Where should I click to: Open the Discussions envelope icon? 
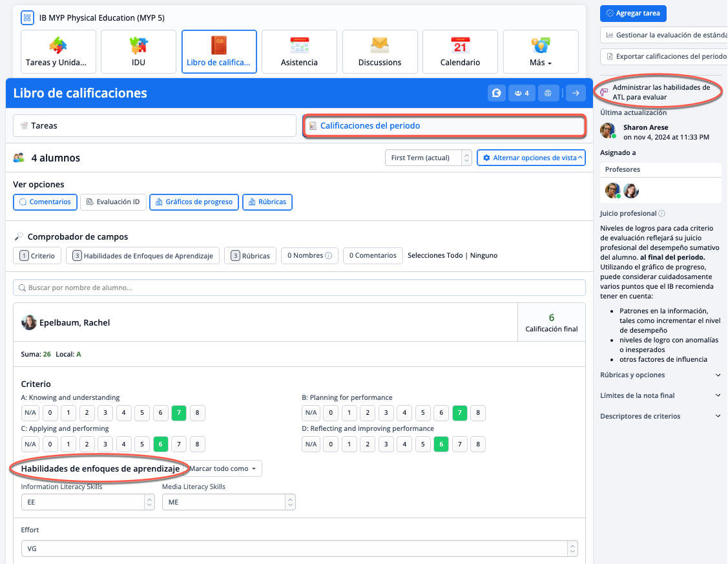(379, 45)
